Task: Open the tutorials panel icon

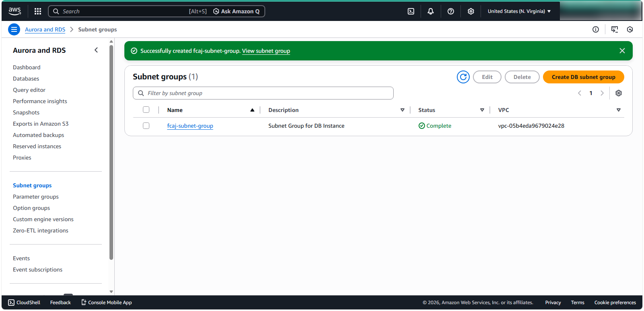Action: (615, 29)
